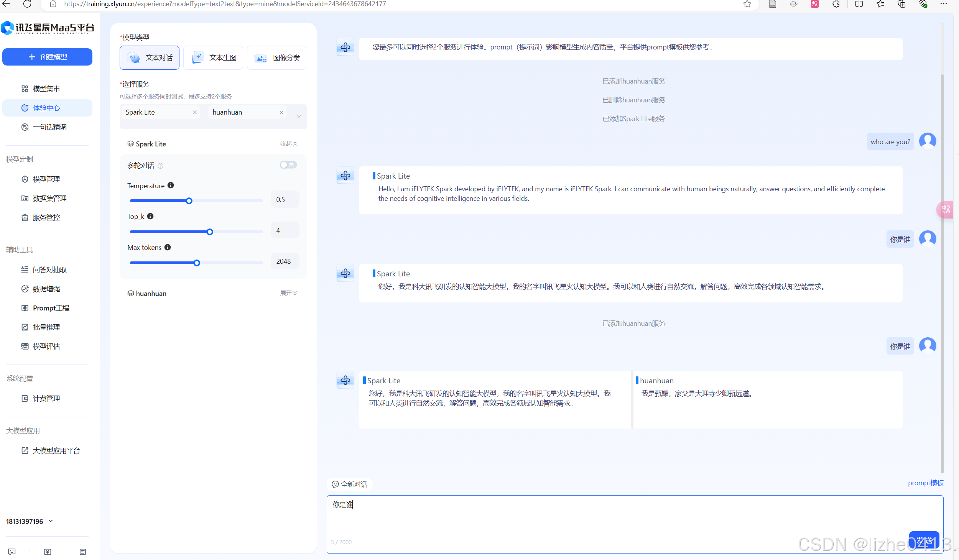Select 文本生图 model type

point(213,58)
